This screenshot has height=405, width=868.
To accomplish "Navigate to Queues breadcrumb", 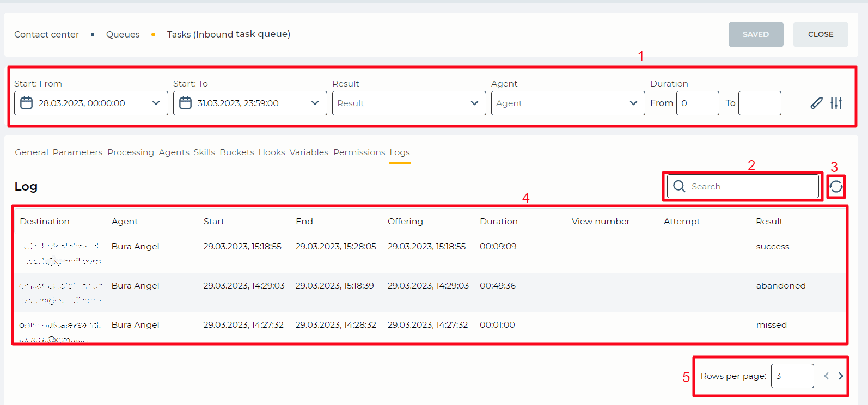I will [x=123, y=34].
